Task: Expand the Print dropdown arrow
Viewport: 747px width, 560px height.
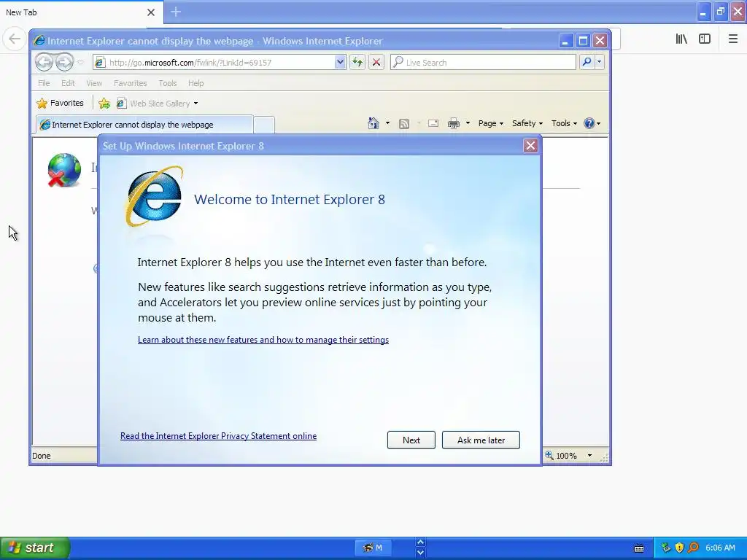Action: pyautogui.click(x=468, y=123)
